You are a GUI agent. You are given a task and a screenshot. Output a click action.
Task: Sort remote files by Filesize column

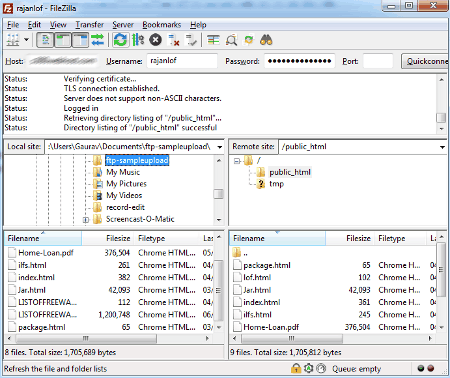pyautogui.click(x=350, y=238)
